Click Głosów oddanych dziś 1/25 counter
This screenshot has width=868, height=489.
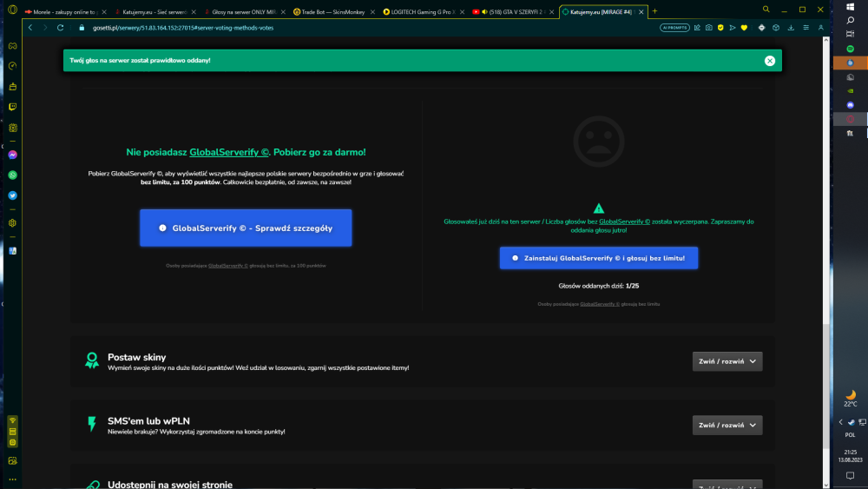tap(598, 286)
